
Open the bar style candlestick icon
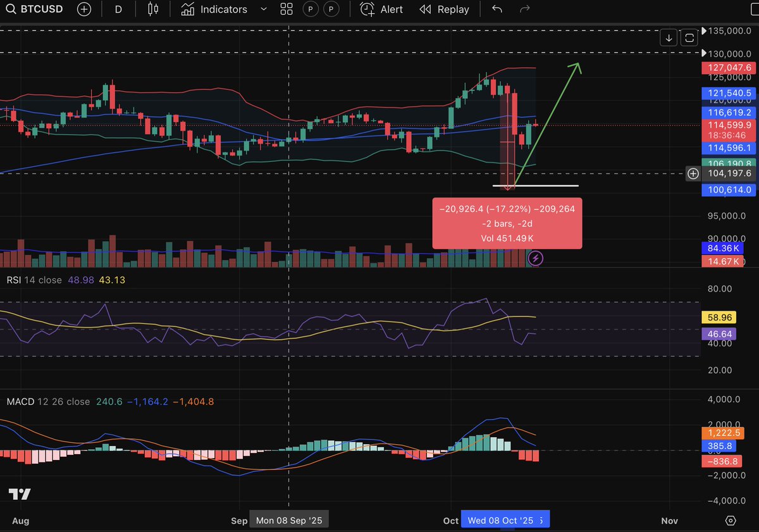click(x=152, y=9)
